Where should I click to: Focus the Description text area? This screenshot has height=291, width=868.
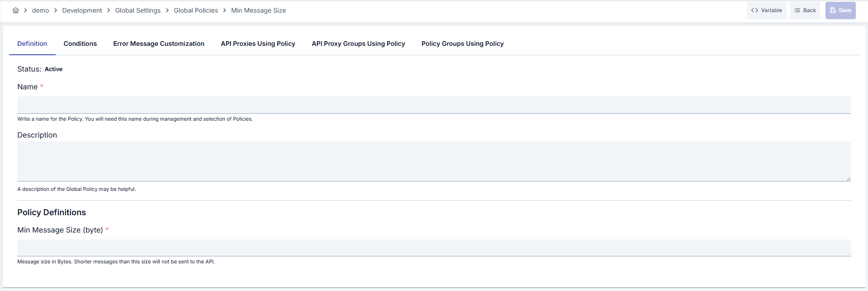(434, 161)
